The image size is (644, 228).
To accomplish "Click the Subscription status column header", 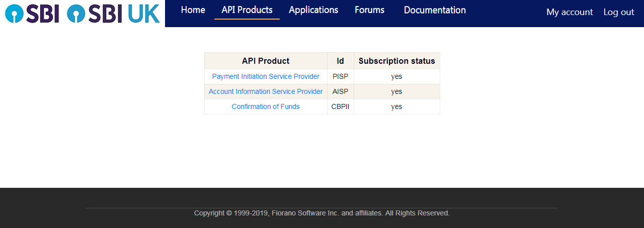I will pos(397,61).
